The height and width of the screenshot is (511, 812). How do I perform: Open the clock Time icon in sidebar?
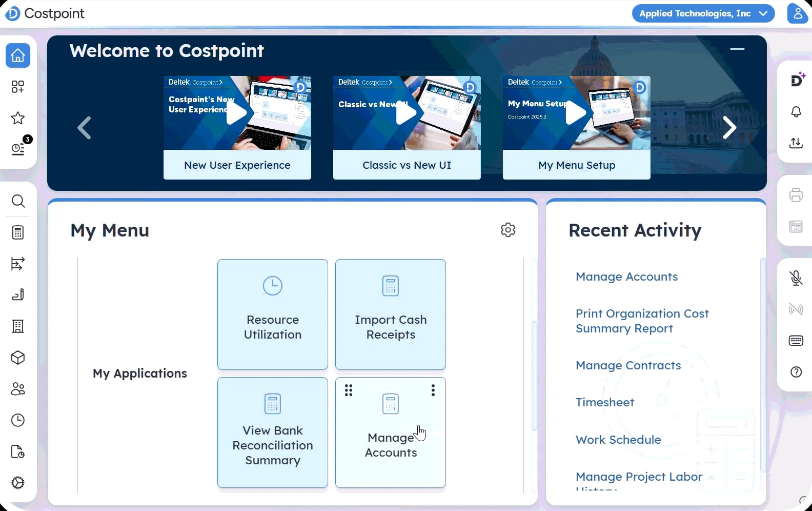pos(18,420)
